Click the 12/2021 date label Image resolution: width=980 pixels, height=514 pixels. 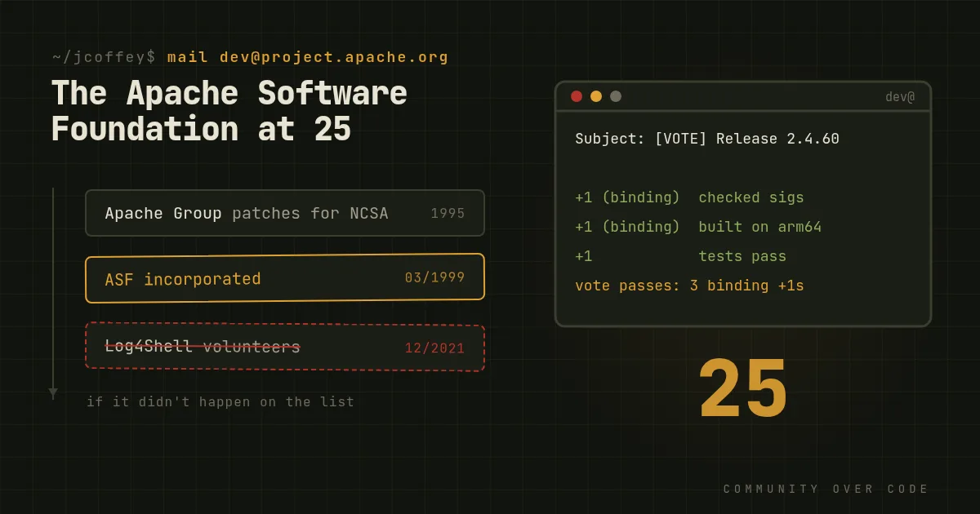pos(434,348)
